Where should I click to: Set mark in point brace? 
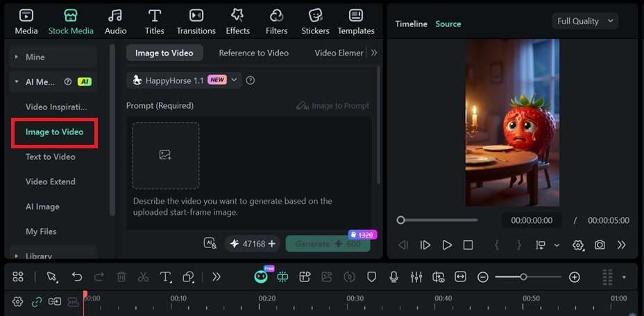coord(497,245)
